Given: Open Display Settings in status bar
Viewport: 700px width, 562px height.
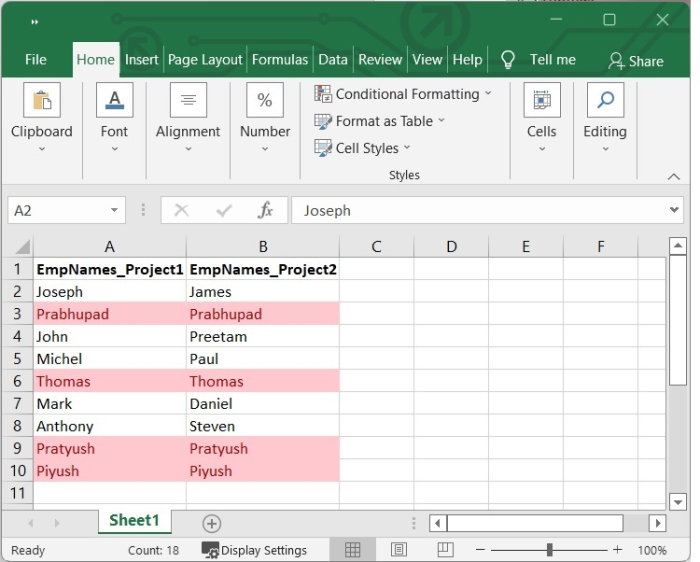Looking at the screenshot, I should point(254,550).
